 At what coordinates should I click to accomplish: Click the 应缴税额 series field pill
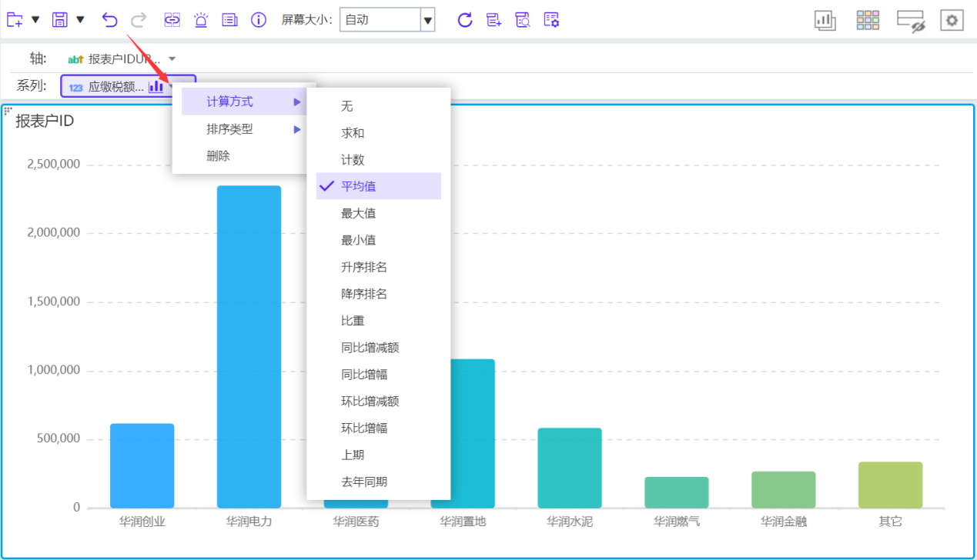(129, 87)
